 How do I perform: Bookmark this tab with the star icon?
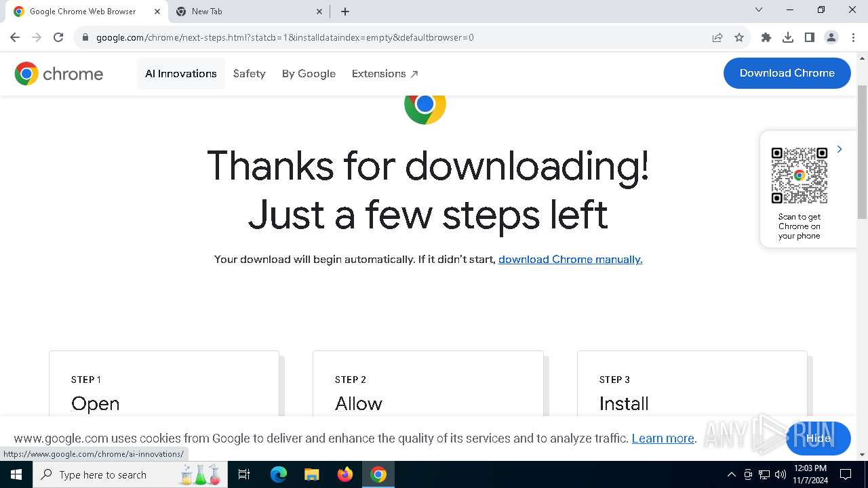click(739, 37)
